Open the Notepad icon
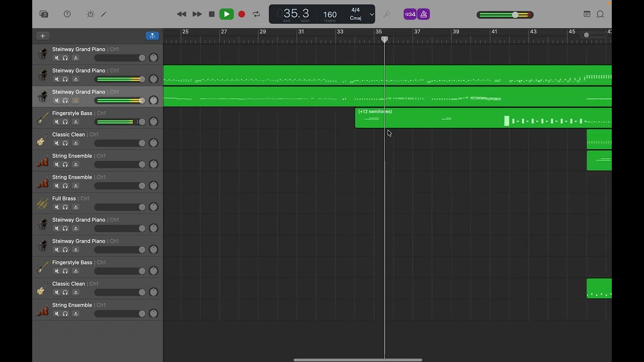Image resolution: width=644 pixels, height=362 pixels. click(x=587, y=14)
